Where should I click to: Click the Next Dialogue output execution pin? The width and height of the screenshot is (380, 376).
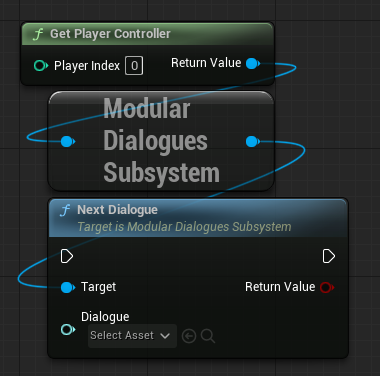pyautogui.click(x=329, y=256)
